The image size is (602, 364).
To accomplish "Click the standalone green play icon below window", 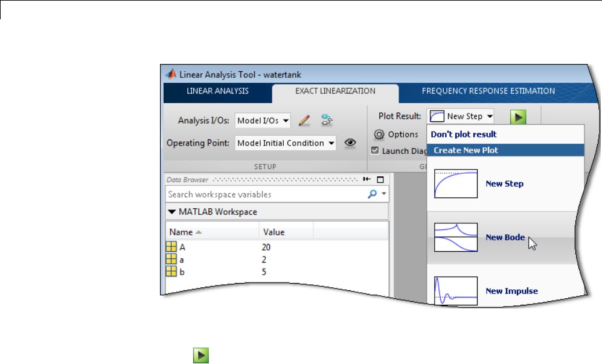I will [201, 355].
